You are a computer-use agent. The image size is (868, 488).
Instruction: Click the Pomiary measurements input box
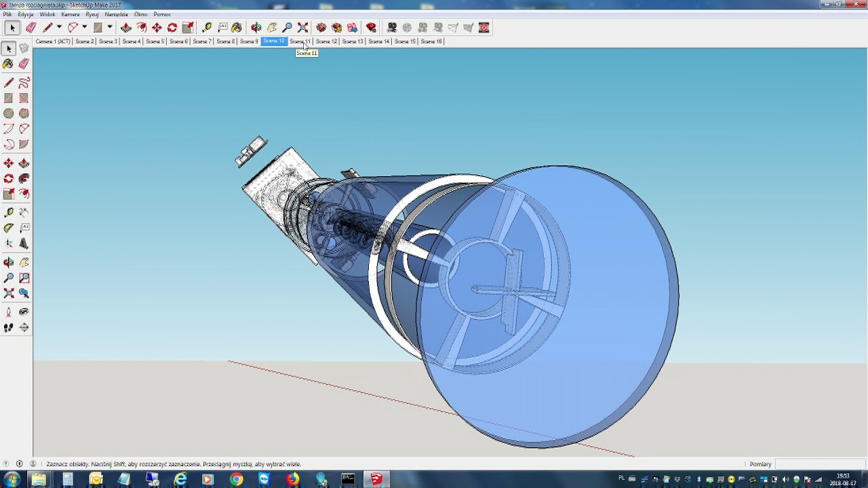(819, 464)
